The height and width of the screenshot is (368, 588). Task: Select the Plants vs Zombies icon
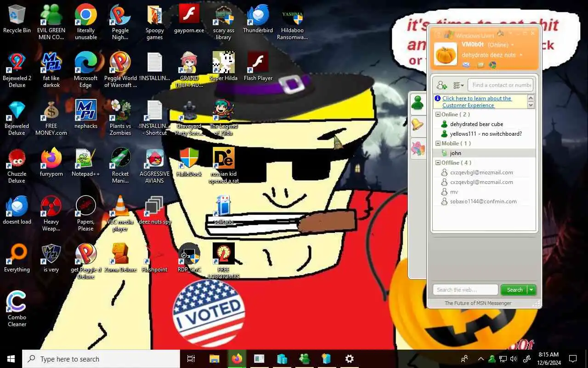pyautogui.click(x=120, y=117)
